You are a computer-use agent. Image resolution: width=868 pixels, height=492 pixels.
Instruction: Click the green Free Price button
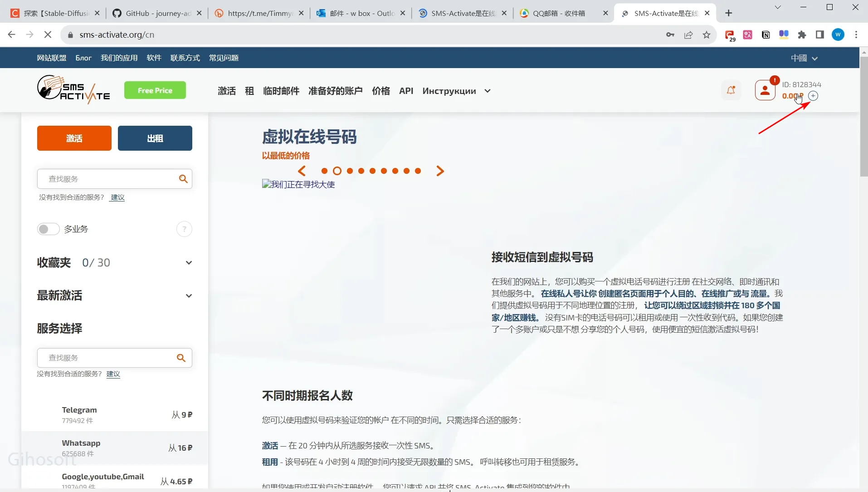point(155,90)
